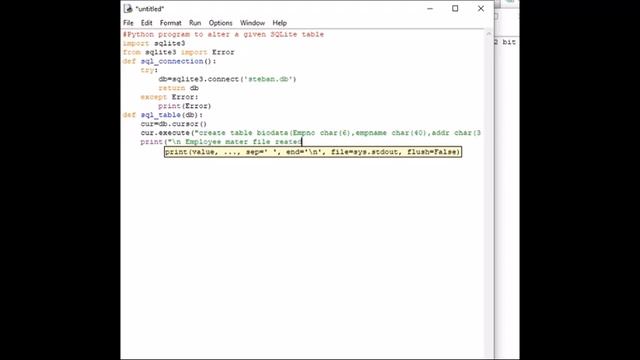Click on 'return db' line
This screenshot has height=360, width=640.
pos(178,88)
